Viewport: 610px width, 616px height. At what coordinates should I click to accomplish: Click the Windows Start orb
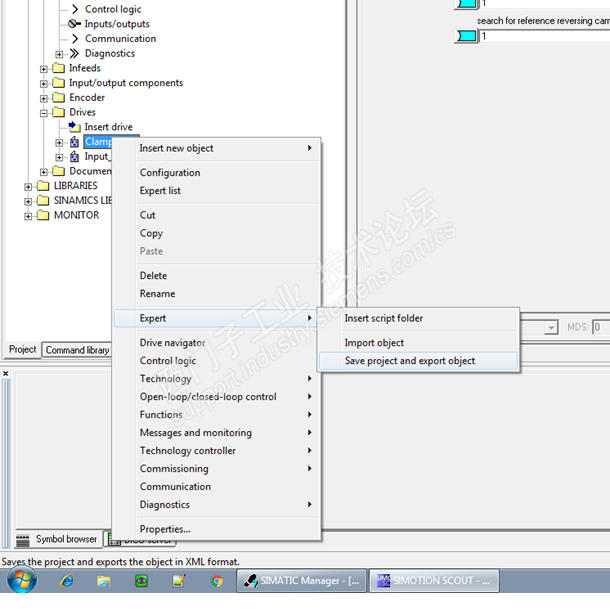22,580
